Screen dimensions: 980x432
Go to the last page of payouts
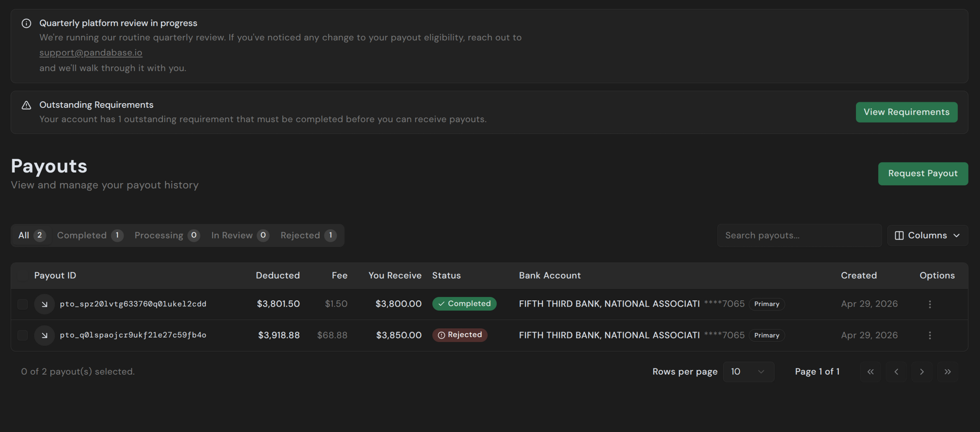948,372
